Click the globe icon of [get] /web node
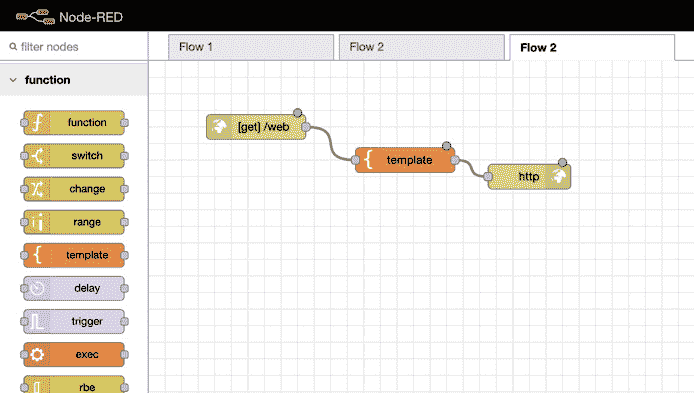Screen dimensions: 694x393 coord(219,127)
